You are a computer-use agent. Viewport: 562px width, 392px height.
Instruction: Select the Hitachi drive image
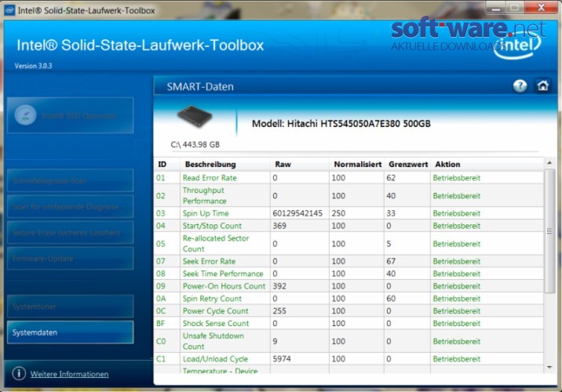click(x=195, y=116)
